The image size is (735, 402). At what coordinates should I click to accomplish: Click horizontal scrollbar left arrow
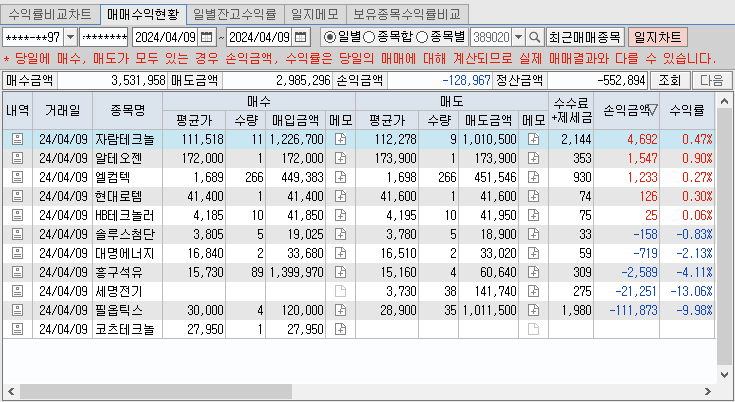click(x=11, y=391)
